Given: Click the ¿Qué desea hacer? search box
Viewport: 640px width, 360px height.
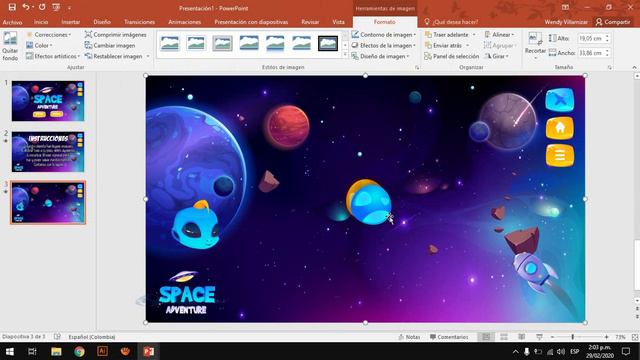Looking at the screenshot, I should 455,22.
